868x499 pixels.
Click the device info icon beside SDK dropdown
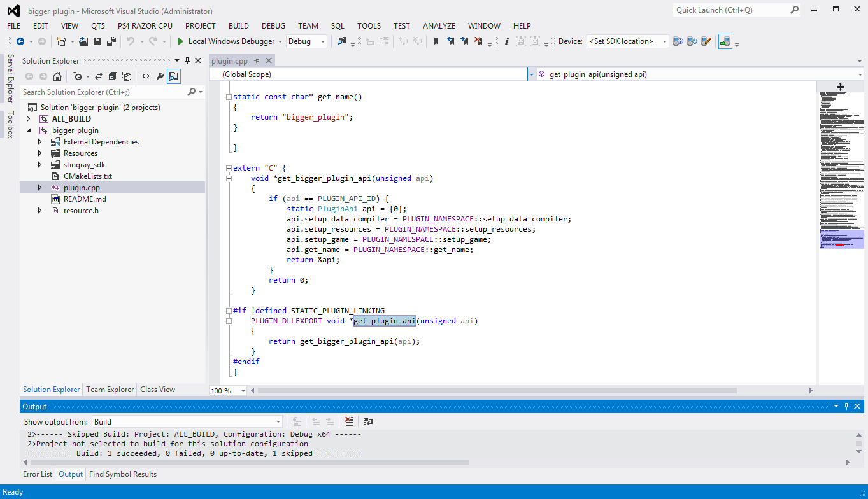click(x=678, y=41)
